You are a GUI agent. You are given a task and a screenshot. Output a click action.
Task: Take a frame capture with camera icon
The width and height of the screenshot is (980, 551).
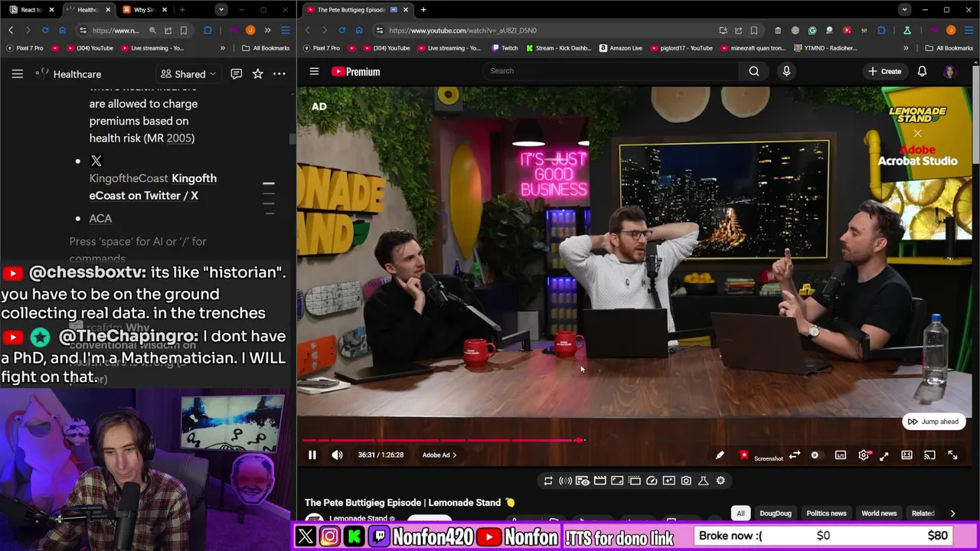(x=686, y=481)
